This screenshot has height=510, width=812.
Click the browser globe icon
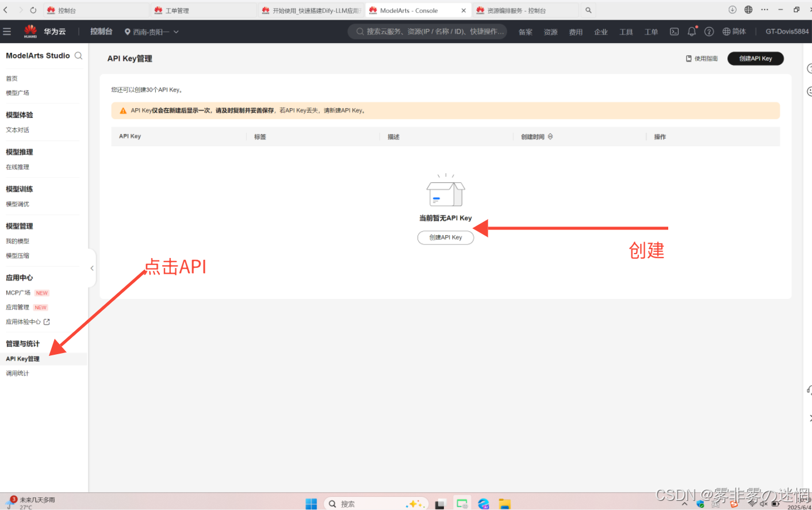point(748,10)
